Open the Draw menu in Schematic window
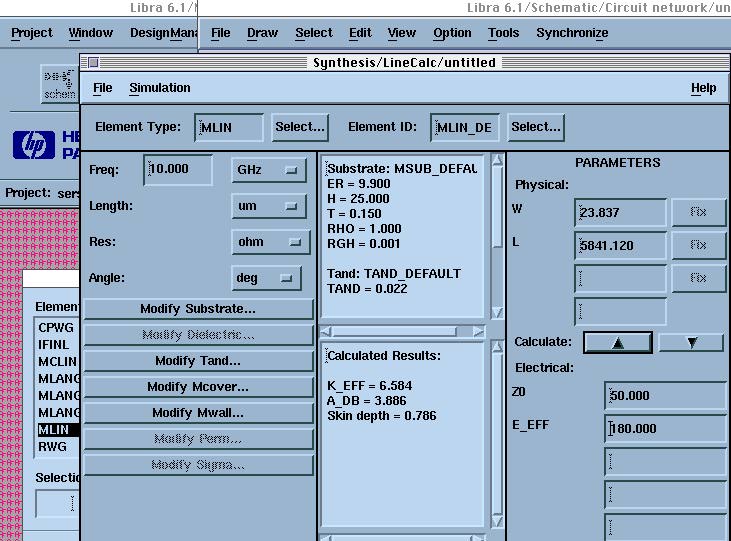 click(262, 33)
